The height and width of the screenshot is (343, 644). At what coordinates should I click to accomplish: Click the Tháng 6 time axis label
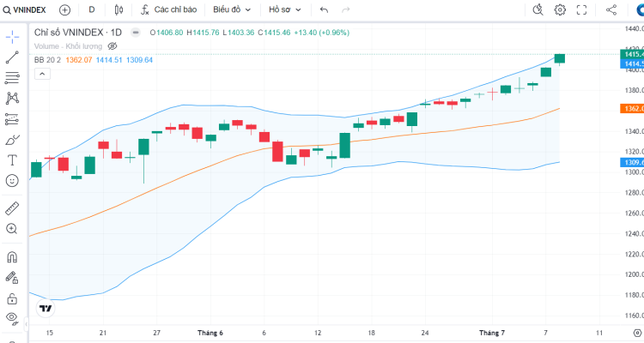click(x=210, y=333)
